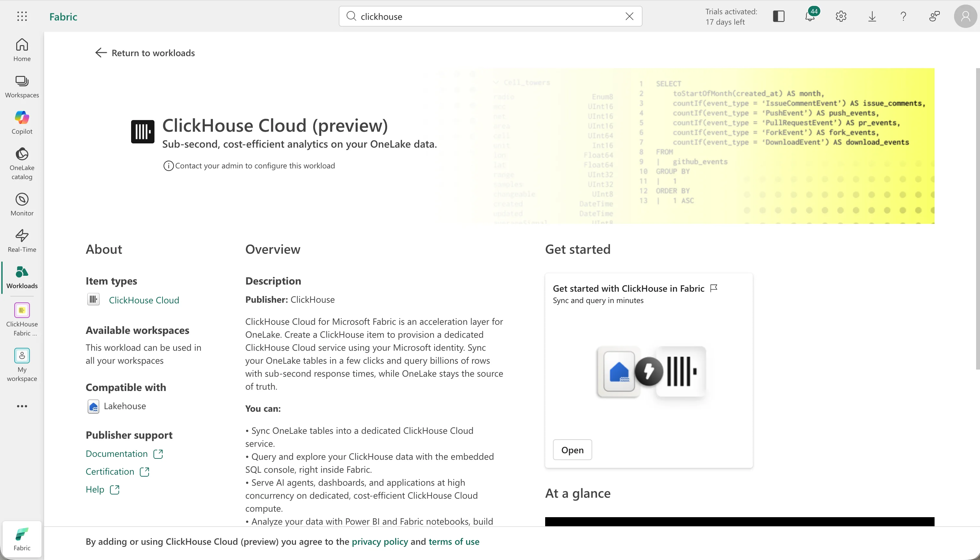Open Workspaces in sidebar
Viewport: 980px width, 560px height.
[x=22, y=87]
